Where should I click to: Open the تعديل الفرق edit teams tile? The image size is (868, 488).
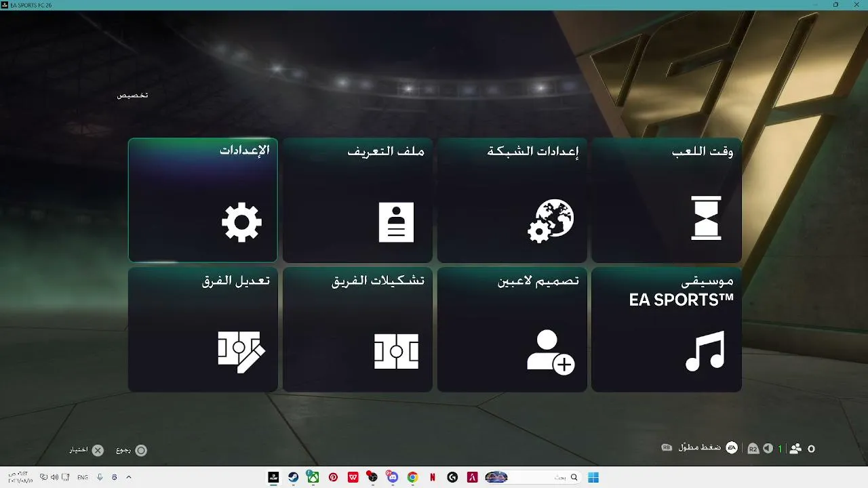pos(203,329)
